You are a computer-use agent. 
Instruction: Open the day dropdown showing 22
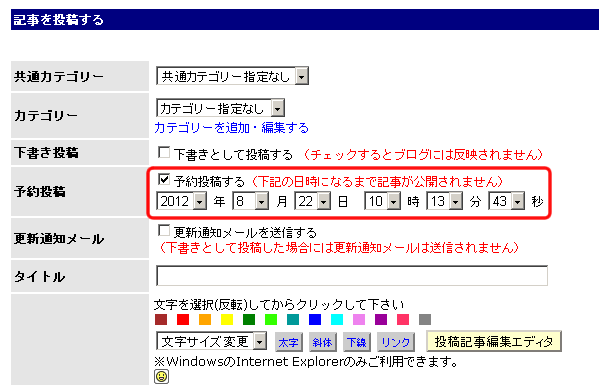(x=312, y=201)
